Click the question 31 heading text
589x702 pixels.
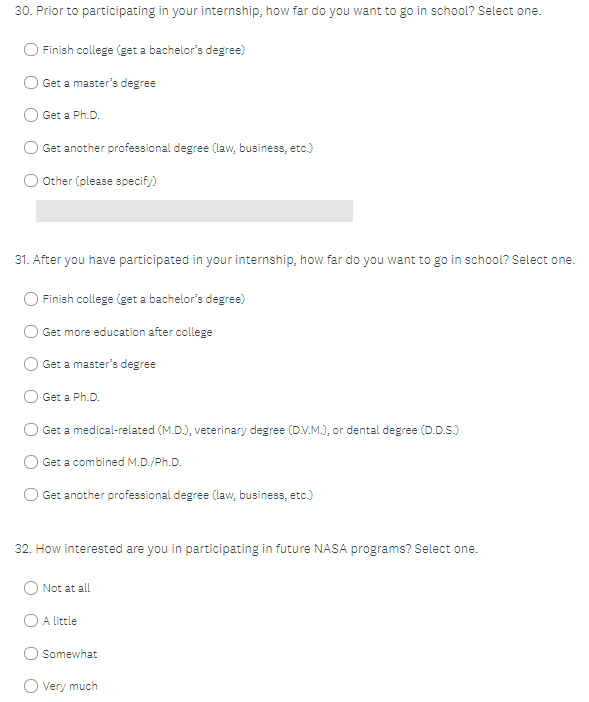[x=294, y=260]
